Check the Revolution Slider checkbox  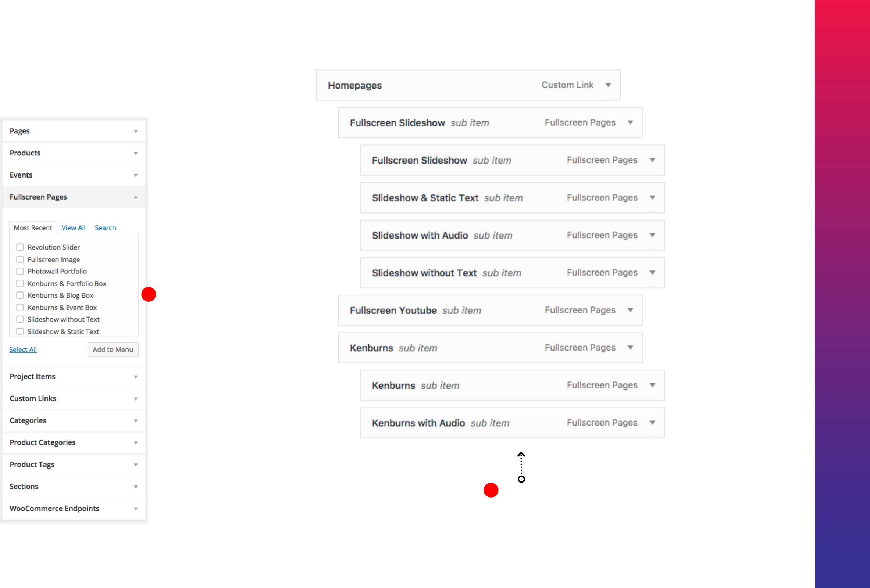point(20,247)
